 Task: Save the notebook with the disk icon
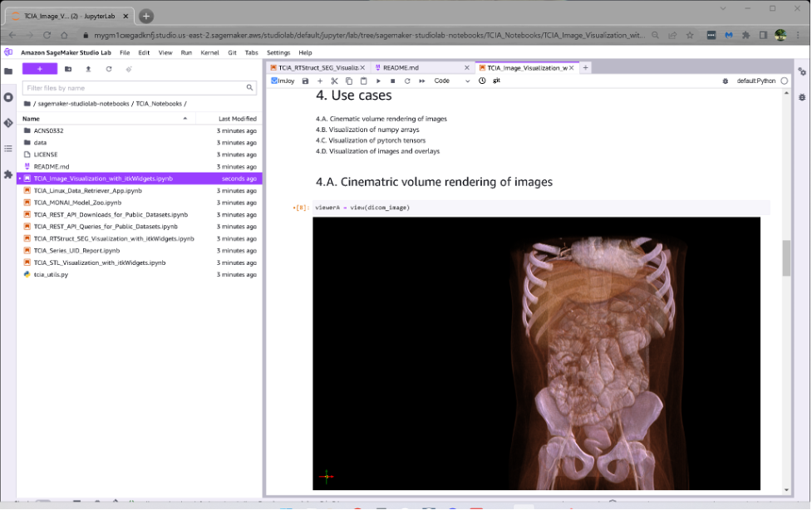[305, 81]
